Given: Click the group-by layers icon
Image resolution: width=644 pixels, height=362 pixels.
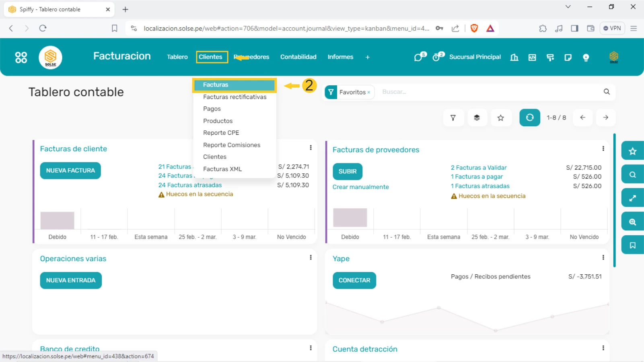Looking at the screenshot, I should (x=477, y=118).
